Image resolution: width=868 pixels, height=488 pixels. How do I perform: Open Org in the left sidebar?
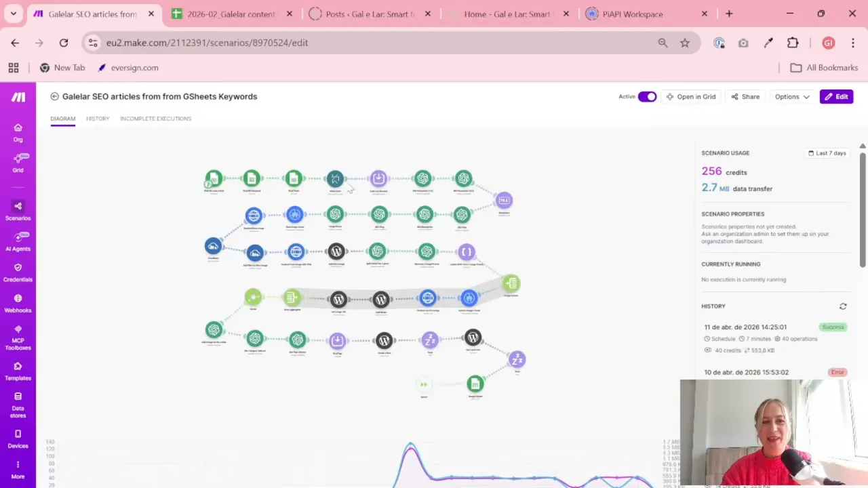(18, 132)
